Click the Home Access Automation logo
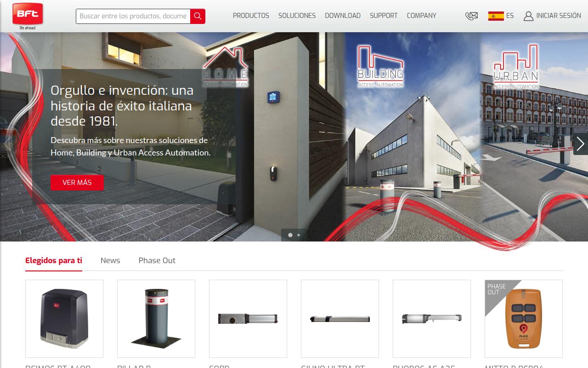The width and height of the screenshot is (588, 368). pos(226,67)
